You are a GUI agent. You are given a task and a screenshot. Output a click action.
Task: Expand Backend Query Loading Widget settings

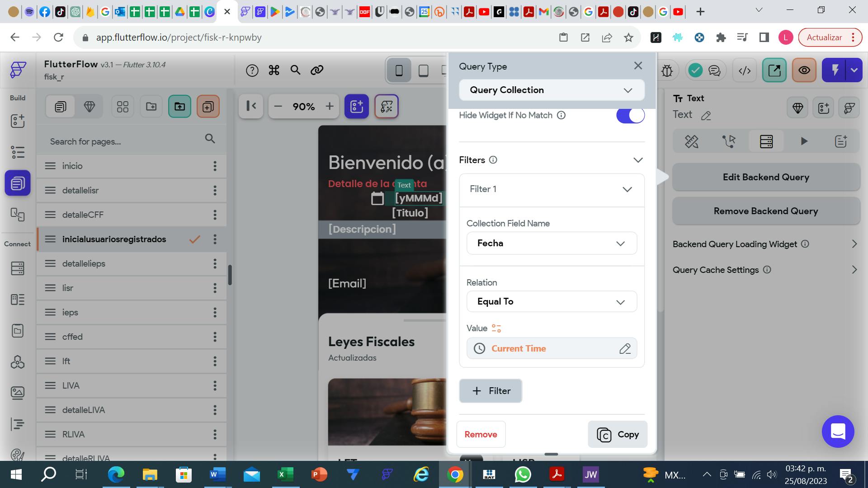854,244
